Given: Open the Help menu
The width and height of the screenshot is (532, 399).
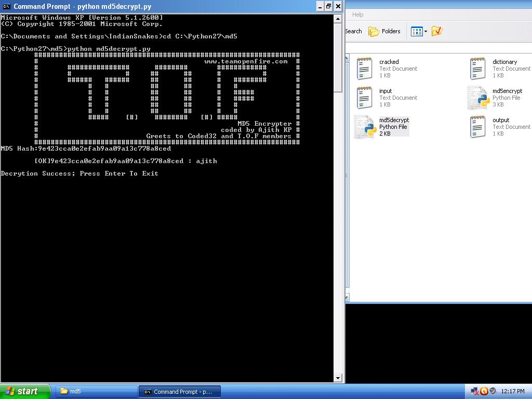Looking at the screenshot, I should pyautogui.click(x=357, y=15).
